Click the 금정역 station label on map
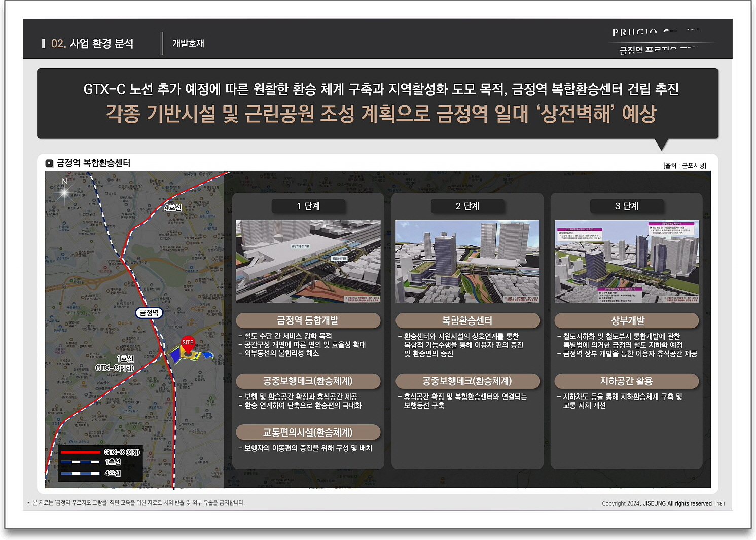This screenshot has height=540, width=756. (149, 313)
